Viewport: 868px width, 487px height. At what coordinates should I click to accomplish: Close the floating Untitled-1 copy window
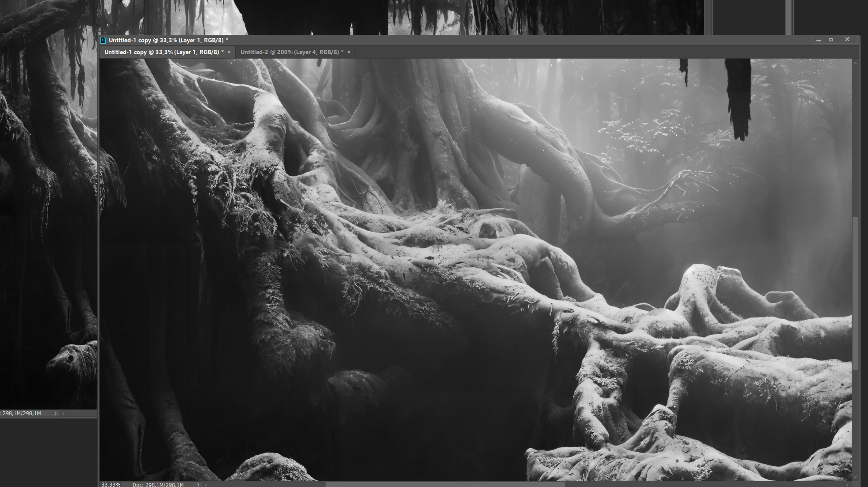[847, 40]
